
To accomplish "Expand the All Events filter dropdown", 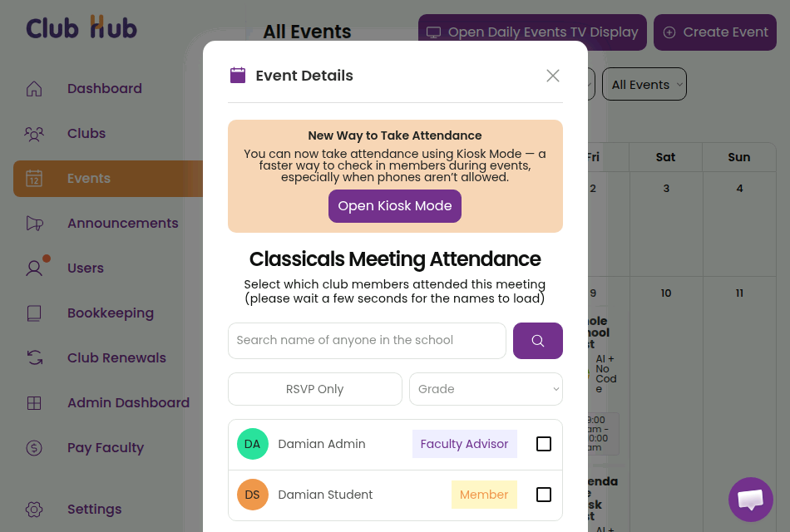I will [x=644, y=84].
